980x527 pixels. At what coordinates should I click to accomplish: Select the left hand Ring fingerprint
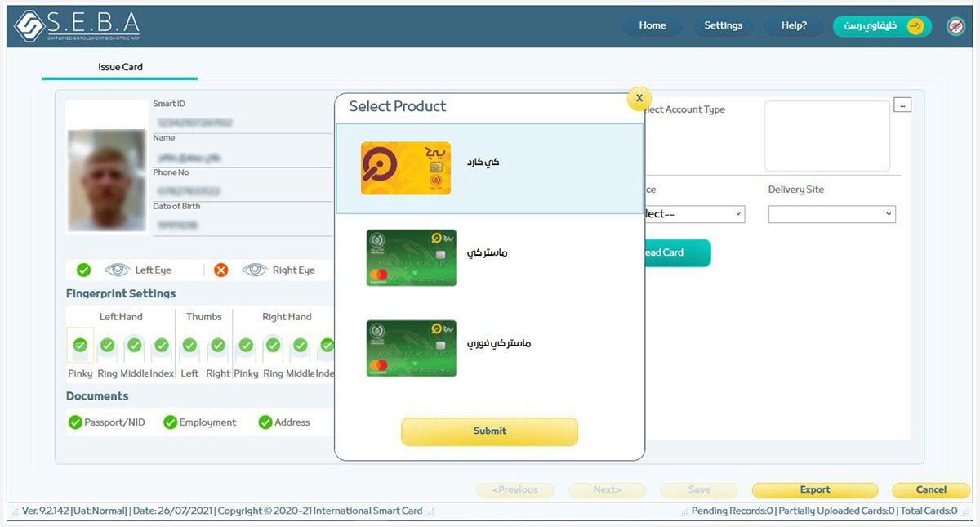107,346
